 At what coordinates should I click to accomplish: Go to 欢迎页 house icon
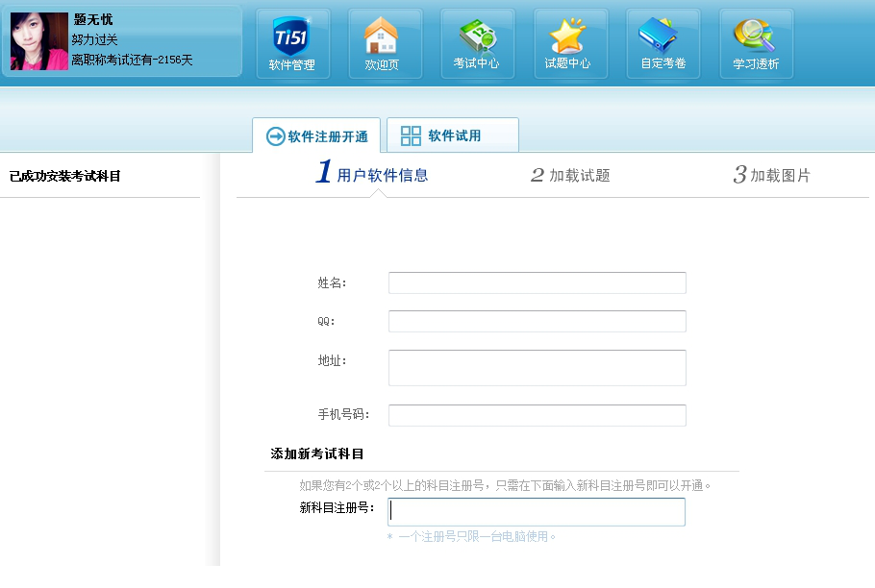point(382,43)
